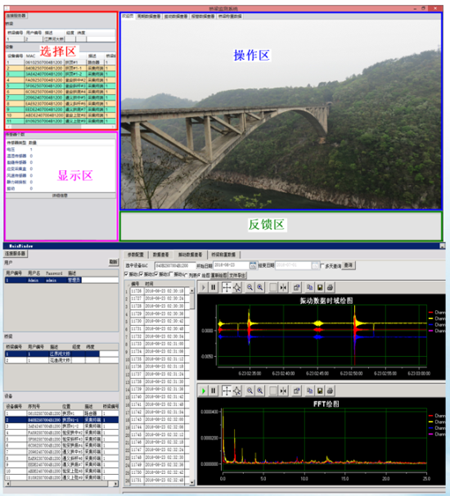Switch to the first tab above the bridge photo

point(128,16)
